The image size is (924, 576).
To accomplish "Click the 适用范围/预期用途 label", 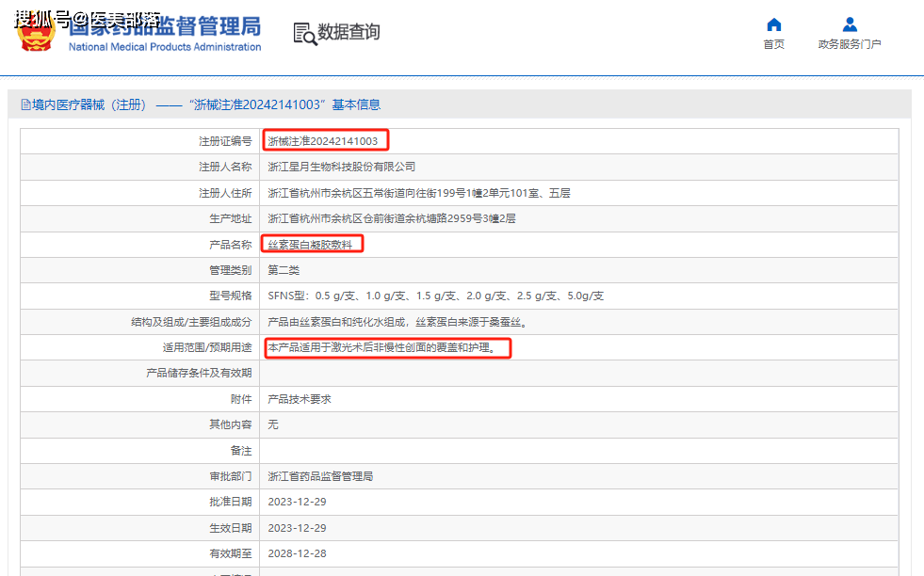I will pos(207,347).
